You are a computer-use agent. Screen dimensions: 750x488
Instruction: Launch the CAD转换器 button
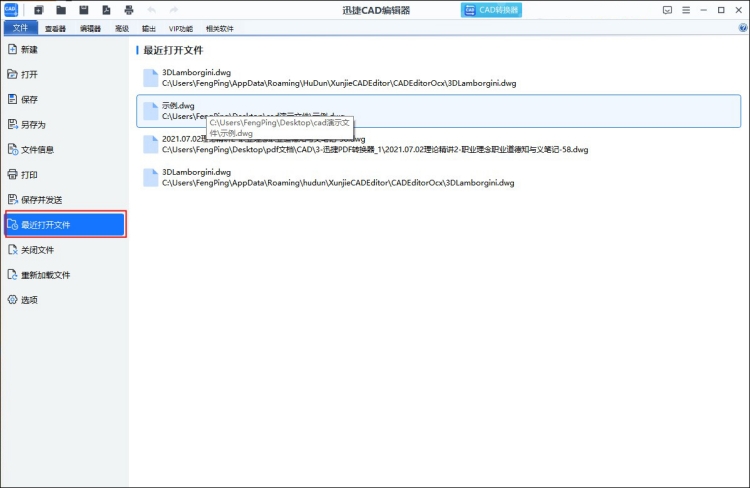491,10
